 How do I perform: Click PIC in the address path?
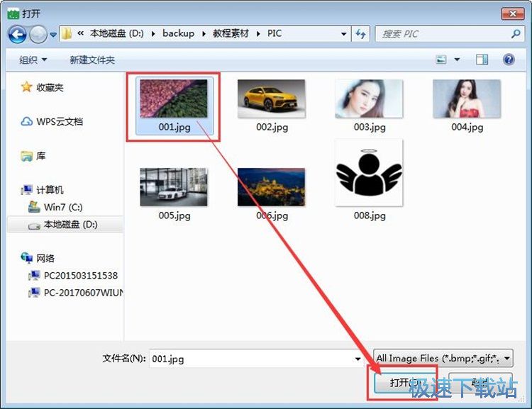[x=274, y=33]
